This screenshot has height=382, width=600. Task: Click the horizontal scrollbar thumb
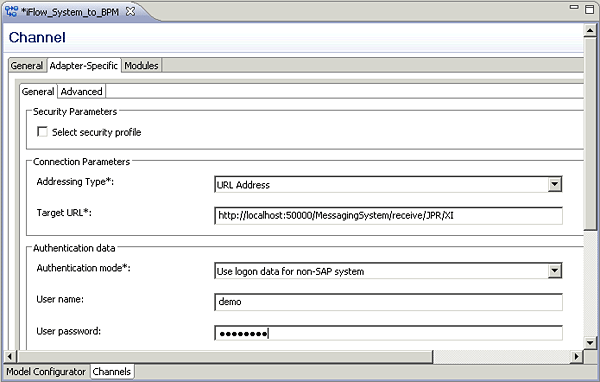point(225,357)
